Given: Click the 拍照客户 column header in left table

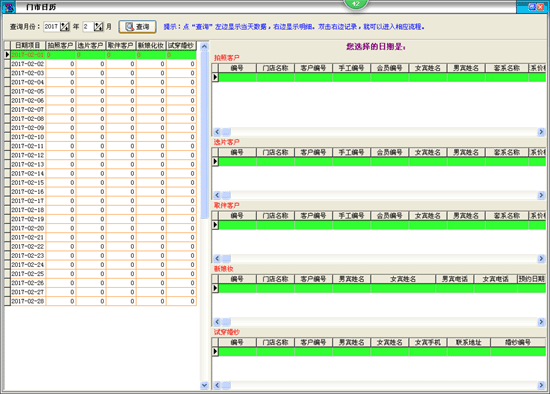Looking at the screenshot, I should (61, 45).
